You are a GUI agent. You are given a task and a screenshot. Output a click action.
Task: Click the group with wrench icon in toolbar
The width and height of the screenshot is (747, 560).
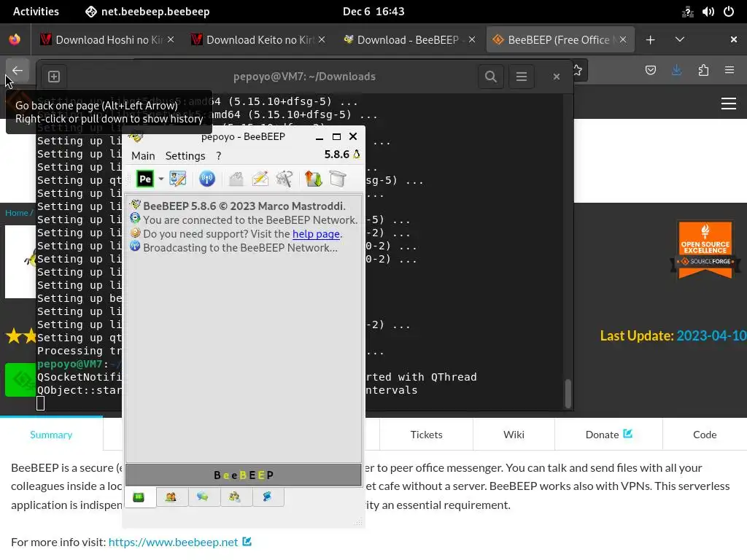point(285,179)
